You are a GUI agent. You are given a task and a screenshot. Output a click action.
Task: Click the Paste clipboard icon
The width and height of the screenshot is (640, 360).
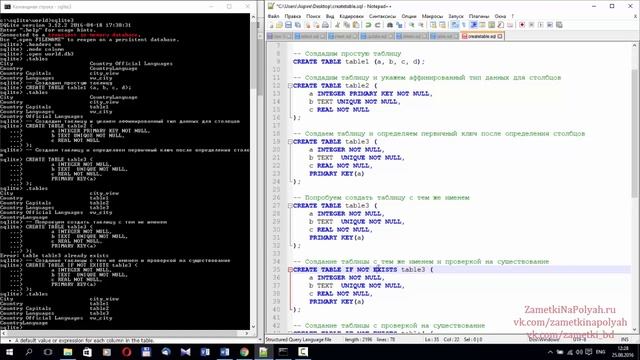pos(356,25)
